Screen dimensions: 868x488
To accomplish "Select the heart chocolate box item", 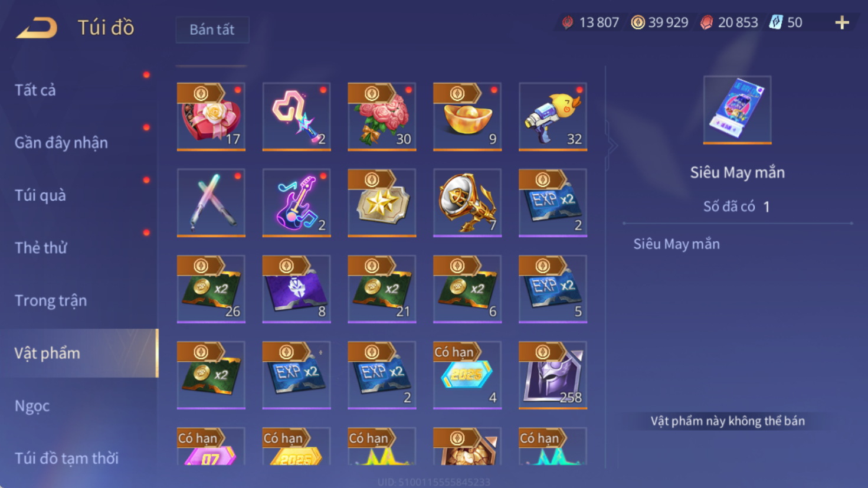I will coord(211,116).
